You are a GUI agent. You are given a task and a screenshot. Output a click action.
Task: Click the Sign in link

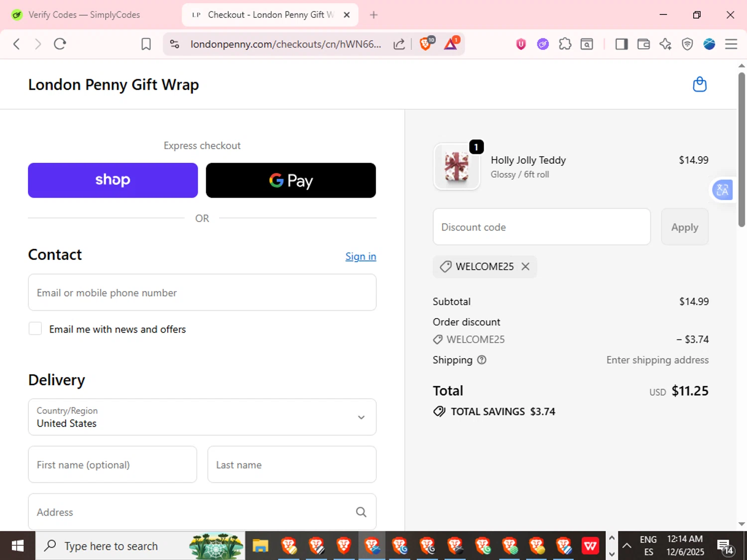361,256
